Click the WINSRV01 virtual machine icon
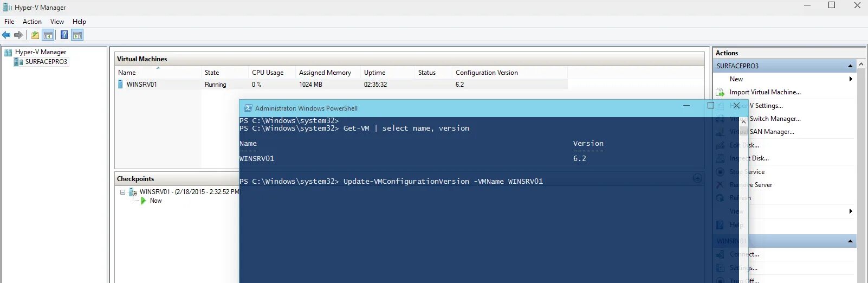Viewport: 868px width, 283px height. point(120,85)
